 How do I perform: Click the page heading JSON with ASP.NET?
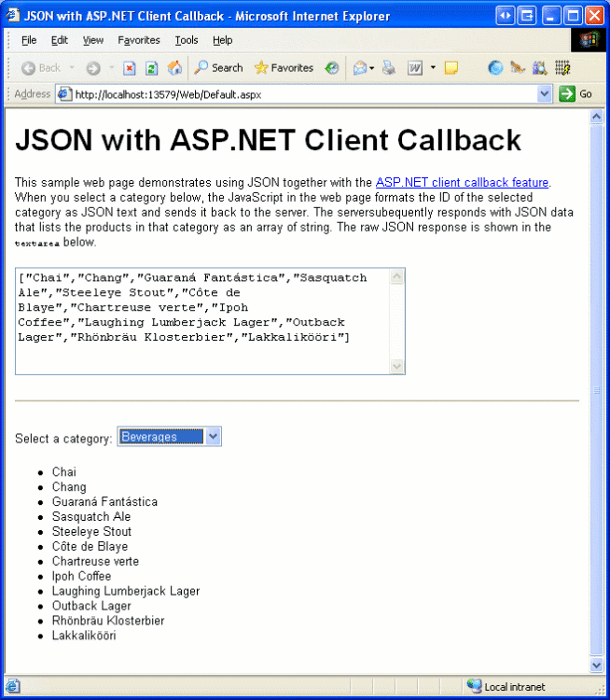coord(269,140)
